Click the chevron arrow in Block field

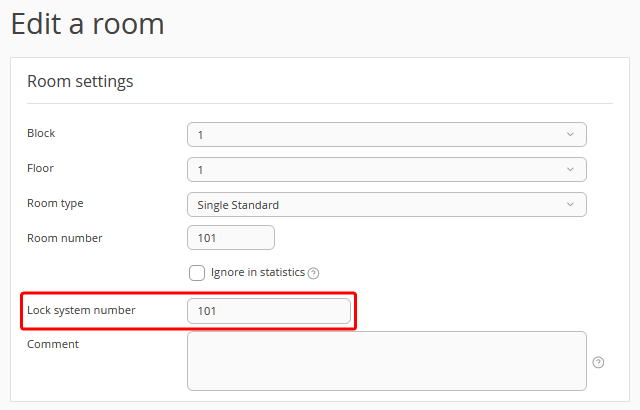click(570, 134)
